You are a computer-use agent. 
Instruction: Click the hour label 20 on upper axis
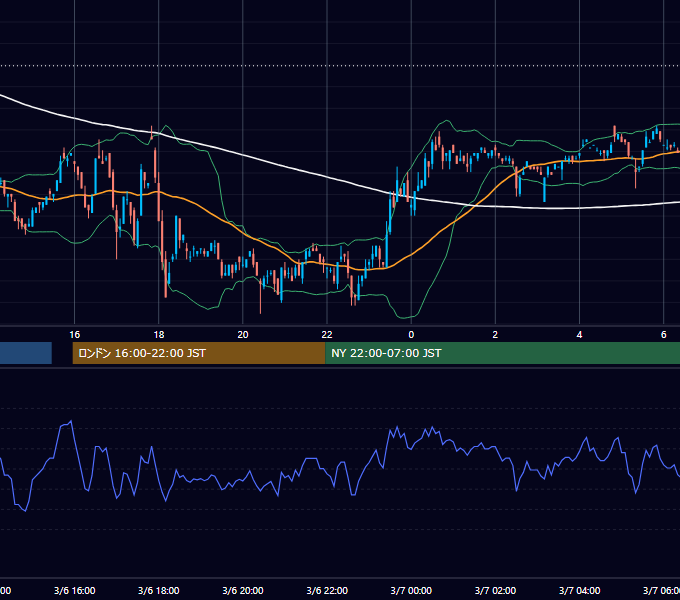pyautogui.click(x=243, y=335)
